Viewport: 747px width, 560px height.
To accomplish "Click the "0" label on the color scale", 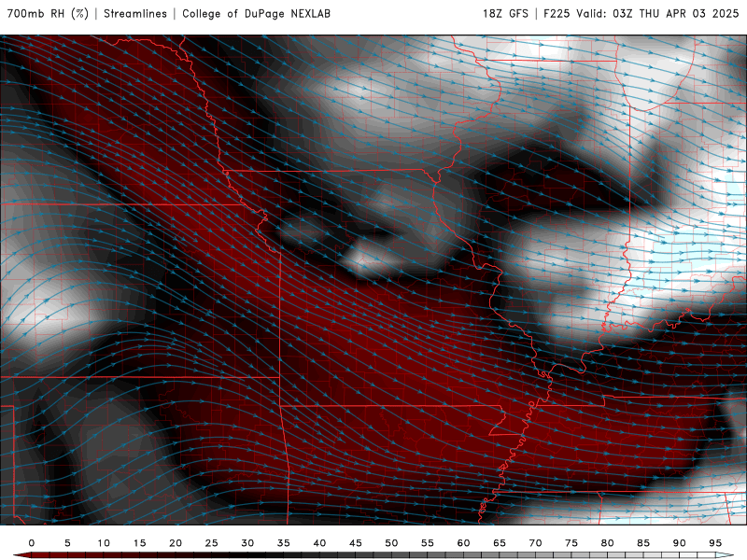I will (32, 543).
